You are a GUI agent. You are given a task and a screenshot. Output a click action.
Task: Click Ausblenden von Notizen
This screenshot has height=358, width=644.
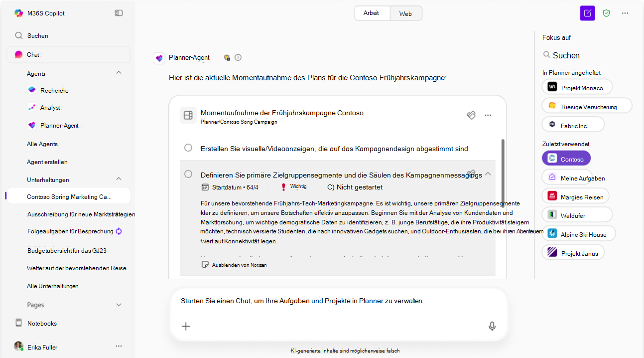point(239,265)
